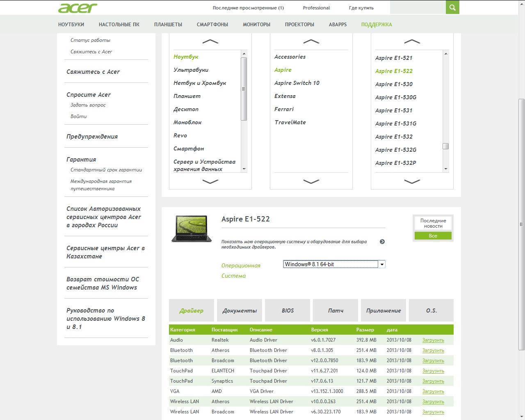Select Revo in the category list
525x420 pixels.
pos(180,135)
